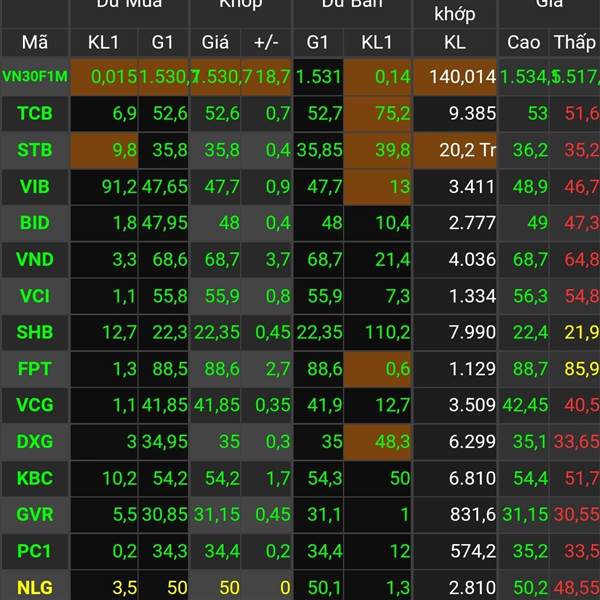Screen dimensions: 600x600
Task: Select the STB stock symbol
Action: pyautogui.click(x=35, y=150)
